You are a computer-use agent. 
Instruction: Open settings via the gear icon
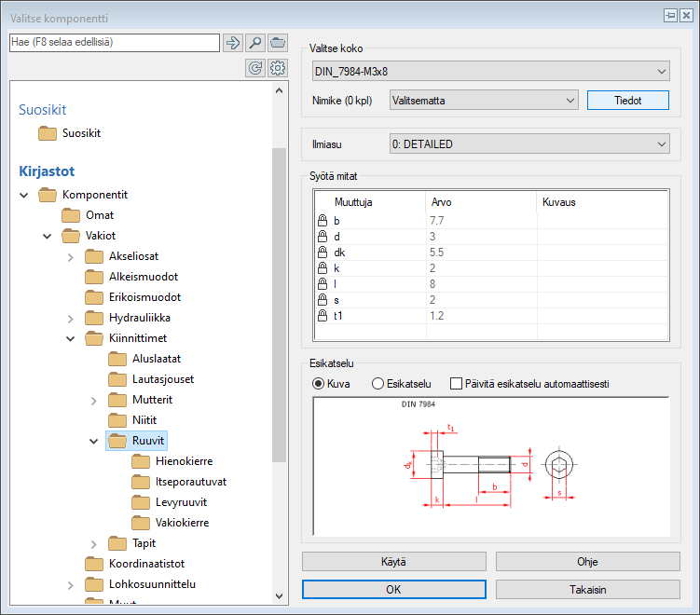[x=278, y=68]
